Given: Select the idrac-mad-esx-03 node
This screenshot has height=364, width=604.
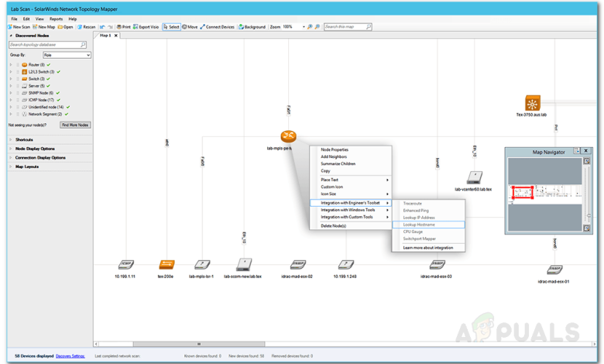Looking at the screenshot, I should click(x=438, y=264).
